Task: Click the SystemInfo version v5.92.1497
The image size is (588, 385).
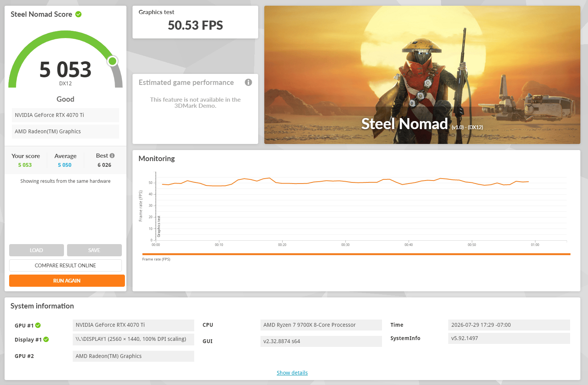Action: [509, 338]
